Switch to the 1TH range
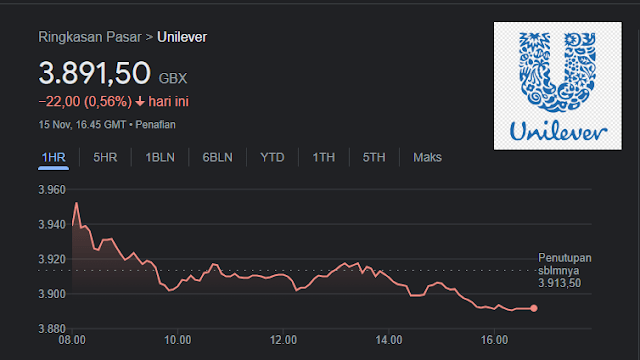 point(324,158)
